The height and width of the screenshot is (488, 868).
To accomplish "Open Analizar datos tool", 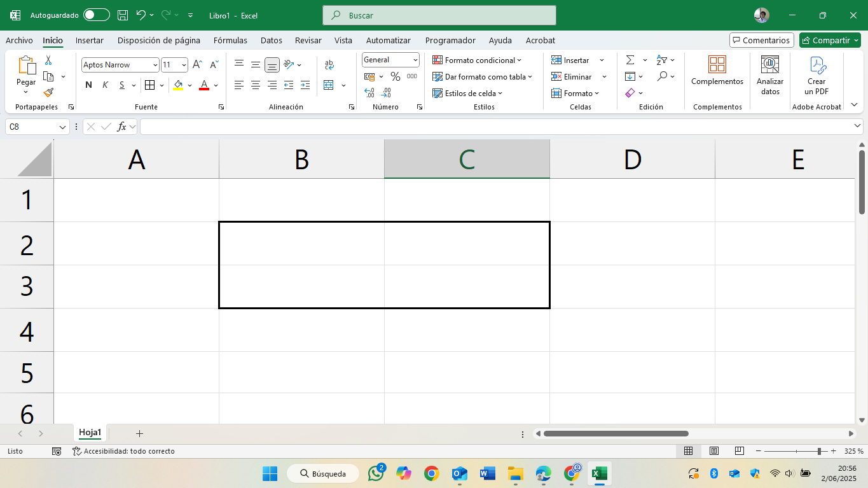I will [x=770, y=76].
